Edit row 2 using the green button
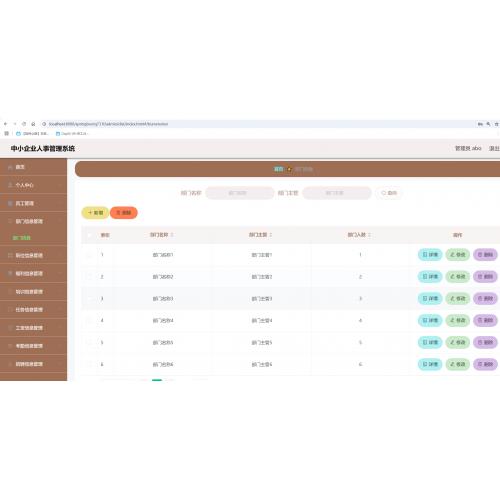 click(x=458, y=277)
